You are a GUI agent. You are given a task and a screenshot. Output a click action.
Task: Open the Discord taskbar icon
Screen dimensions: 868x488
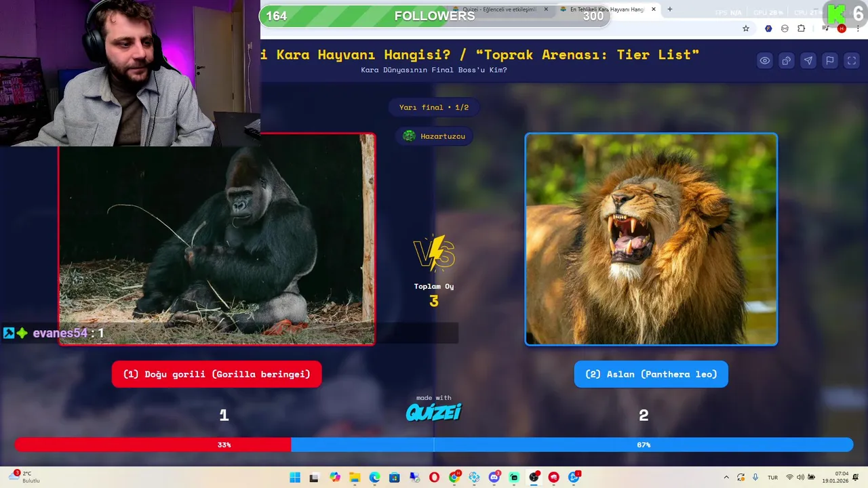click(x=494, y=478)
